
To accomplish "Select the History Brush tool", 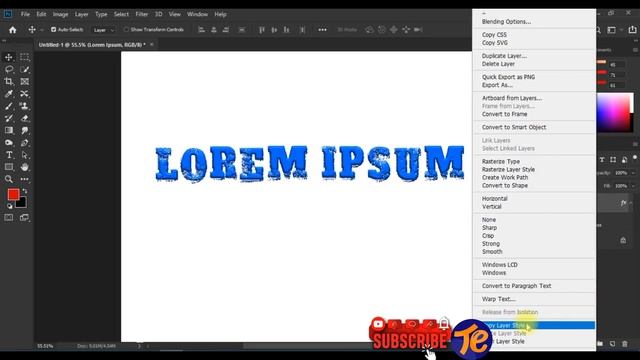I will (x=9, y=118).
